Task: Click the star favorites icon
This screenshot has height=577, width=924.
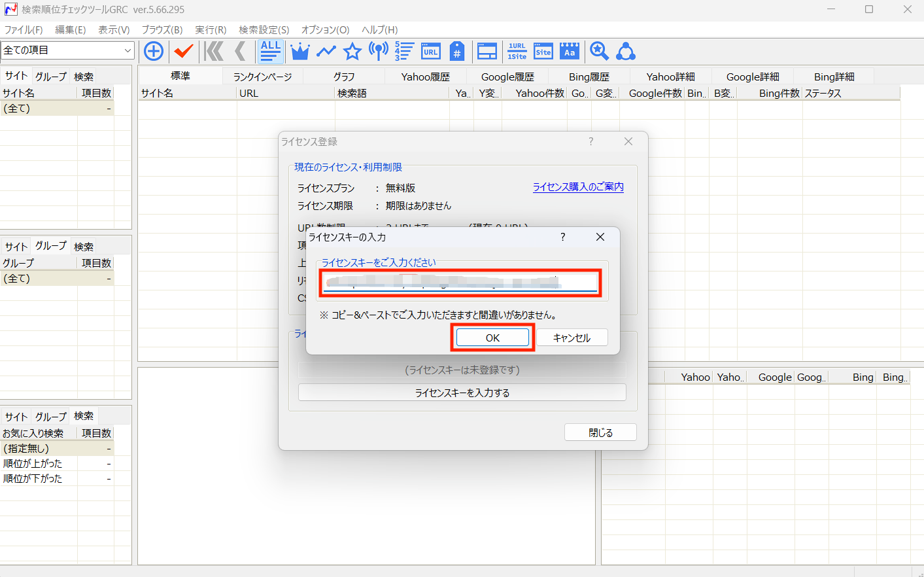Action: point(352,51)
